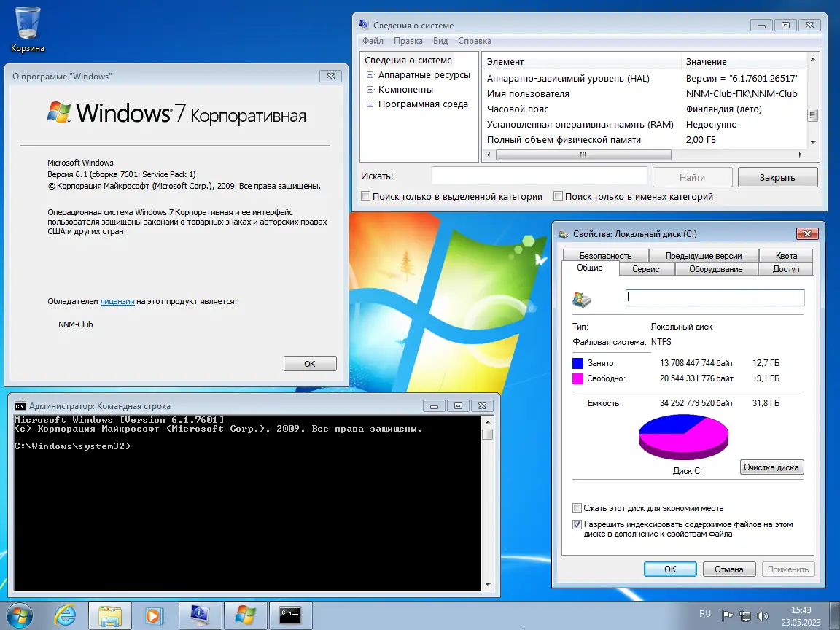
Task: Click disk Properties title bar icon
Action: coord(564,233)
